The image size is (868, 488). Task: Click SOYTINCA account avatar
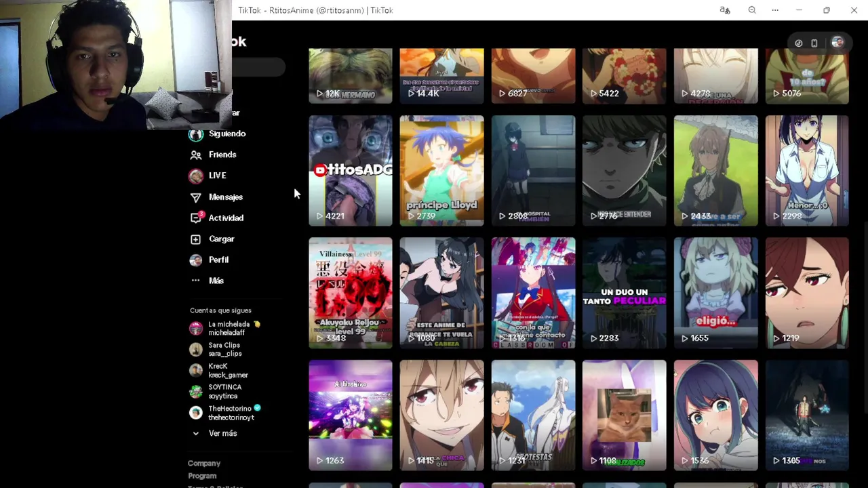(196, 392)
